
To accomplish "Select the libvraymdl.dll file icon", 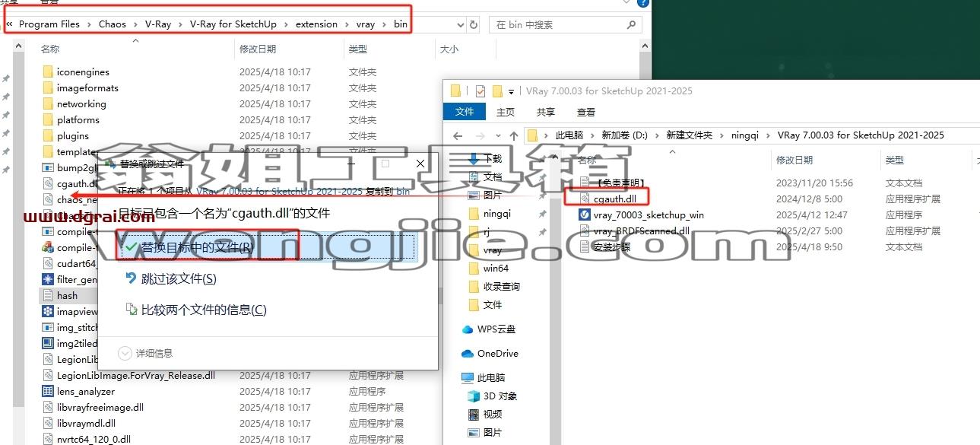I will (x=48, y=423).
